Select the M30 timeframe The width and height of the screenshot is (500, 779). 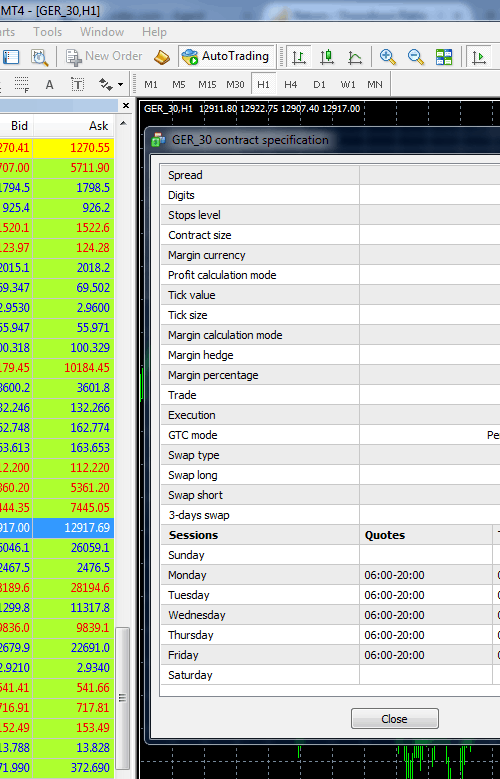[x=235, y=84]
